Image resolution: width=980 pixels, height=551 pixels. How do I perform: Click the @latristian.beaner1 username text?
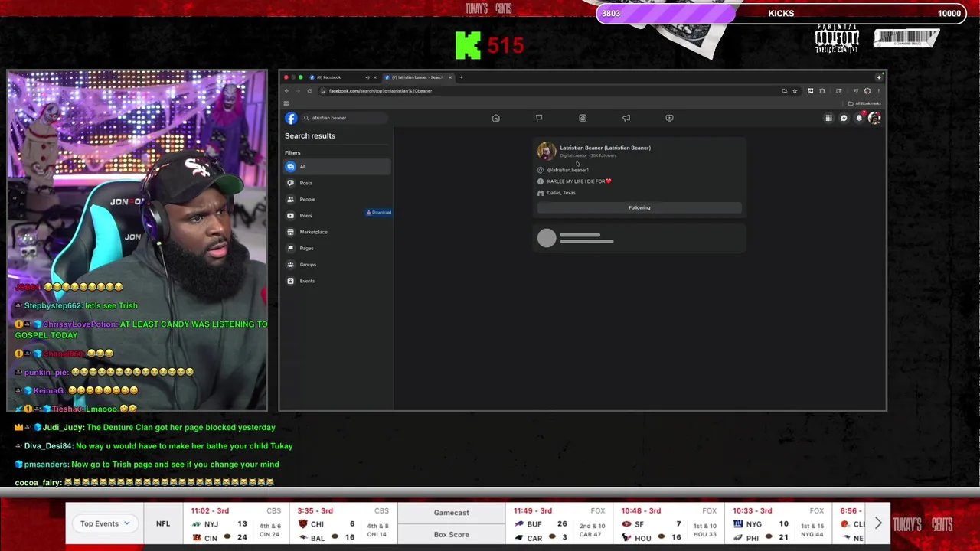pos(568,170)
